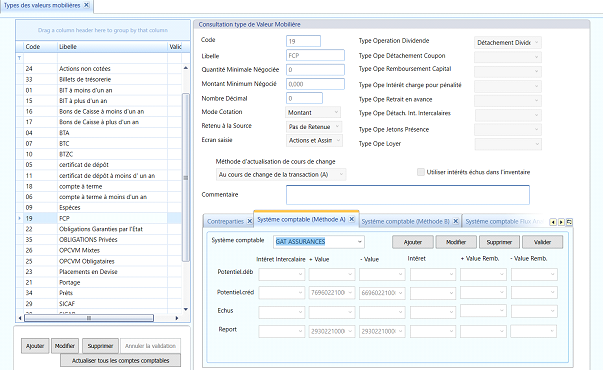Click the horizontal scrollbar thumb of the list
The width and height of the screenshot is (604, 370).
pos(89,318)
